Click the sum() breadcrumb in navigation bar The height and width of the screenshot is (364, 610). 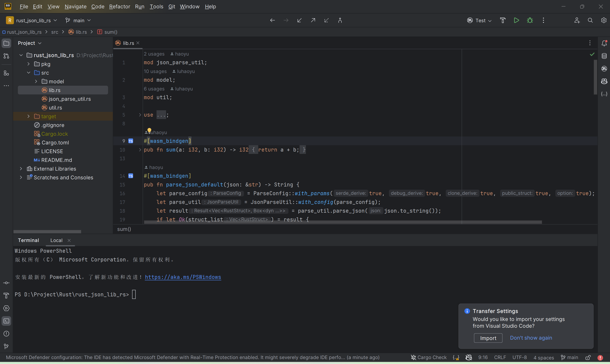pos(108,32)
